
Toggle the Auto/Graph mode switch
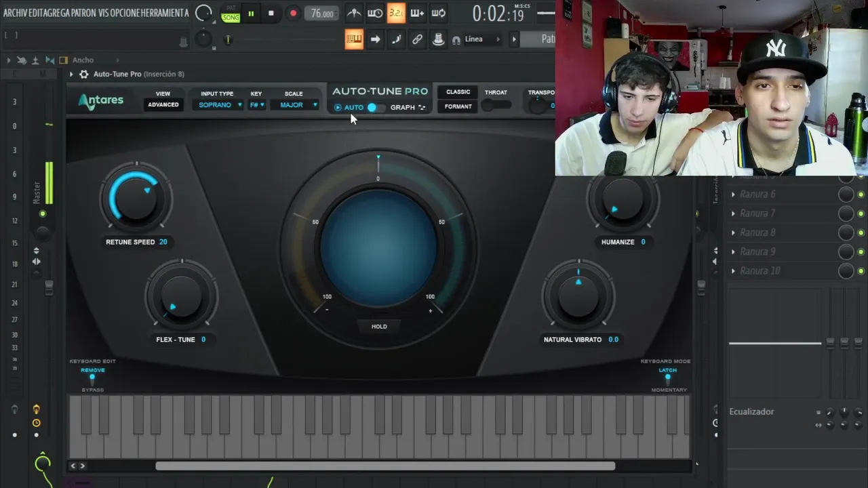coord(375,107)
